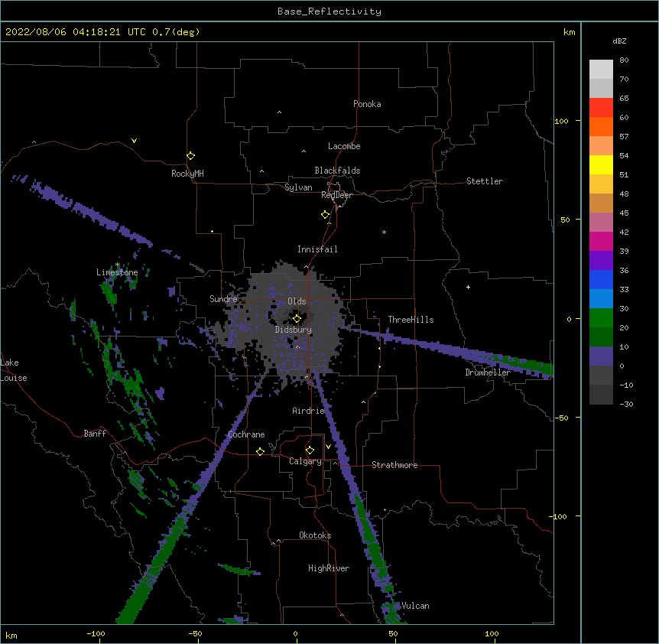
Task: Click the Blackfalds city label
Action: coord(337,171)
